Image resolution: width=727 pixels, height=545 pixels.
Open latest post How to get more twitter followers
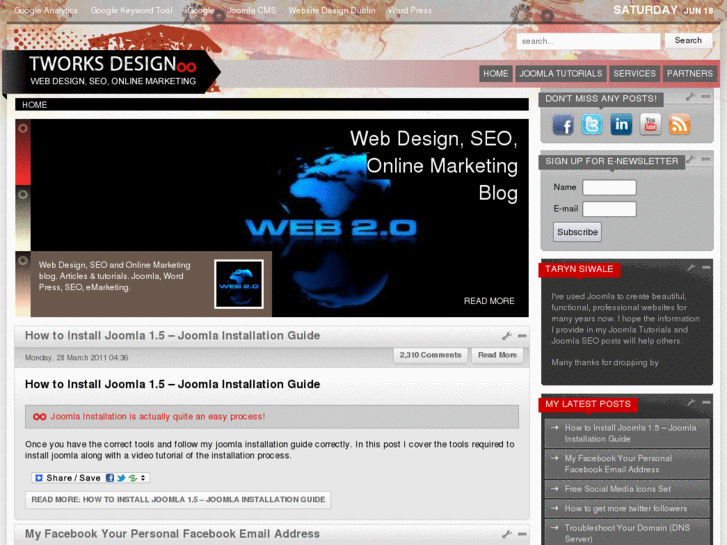(627, 508)
